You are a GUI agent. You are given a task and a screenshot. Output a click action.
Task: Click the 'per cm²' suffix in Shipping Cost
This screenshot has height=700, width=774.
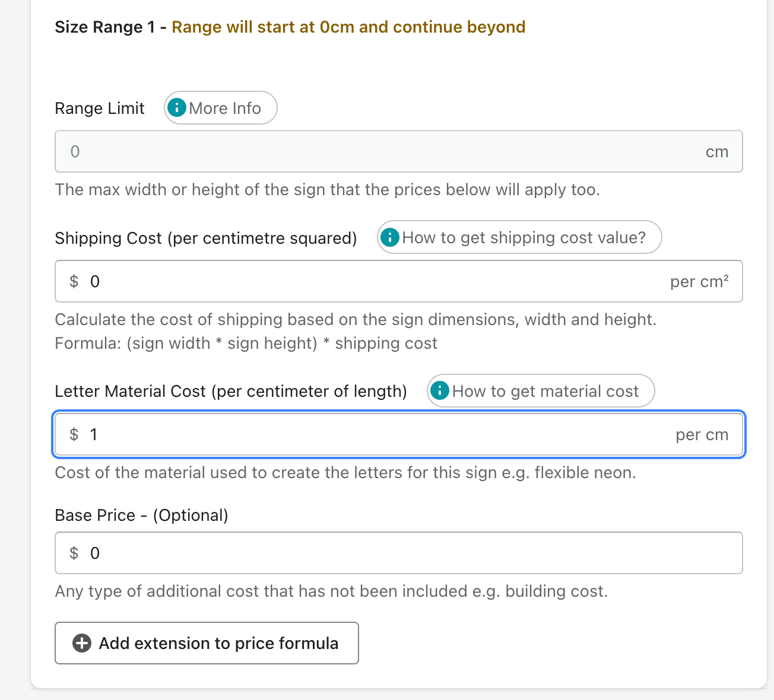click(699, 281)
